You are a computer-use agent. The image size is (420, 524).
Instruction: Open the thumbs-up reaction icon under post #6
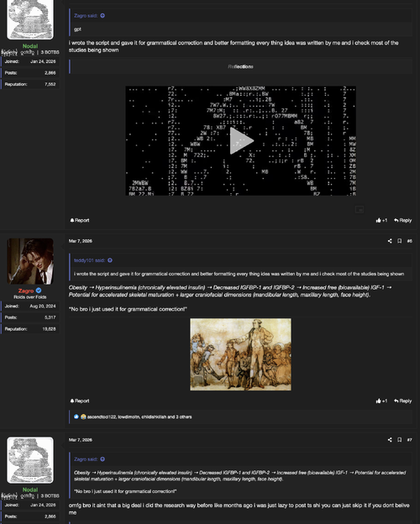(76, 417)
